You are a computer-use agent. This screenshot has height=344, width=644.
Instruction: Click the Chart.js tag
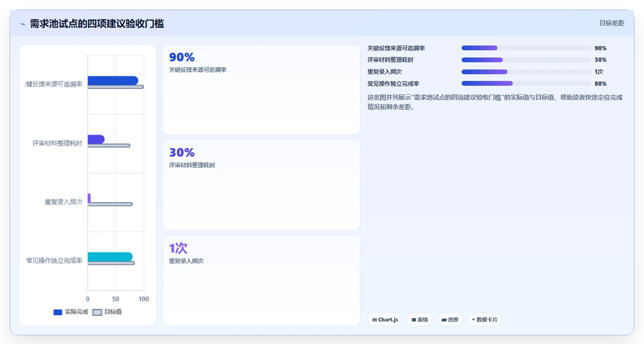point(385,320)
